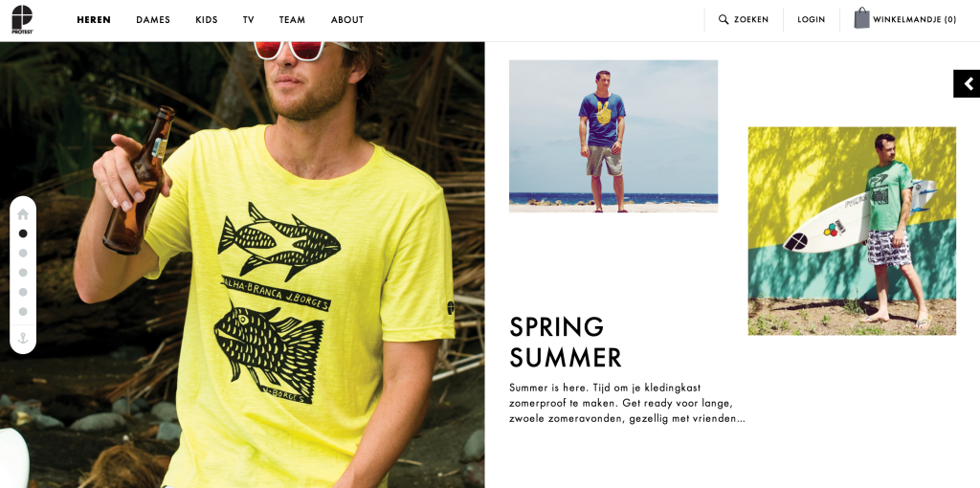Open the shopping bag icon
980x488 pixels.
[861, 18]
